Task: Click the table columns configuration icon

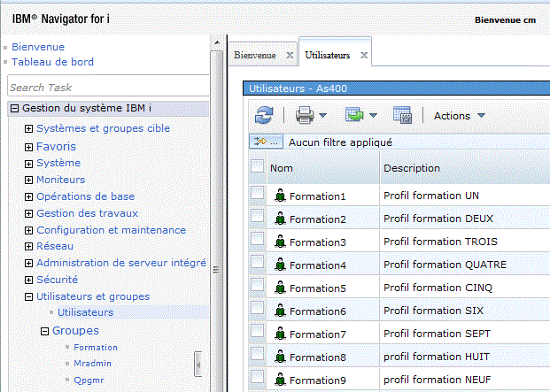Action: (402, 115)
